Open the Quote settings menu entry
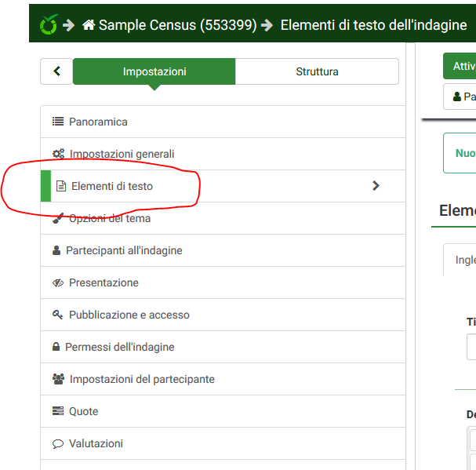This screenshot has height=470, width=476. (83, 411)
